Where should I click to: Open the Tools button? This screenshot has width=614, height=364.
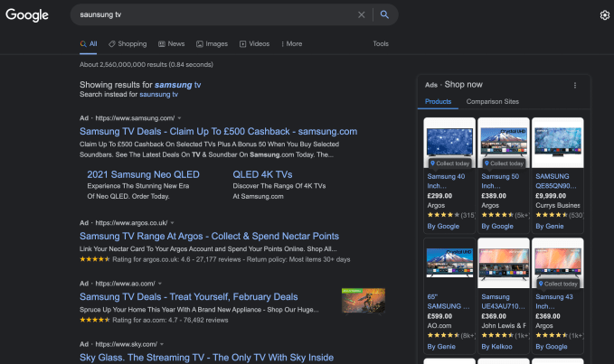tap(381, 43)
